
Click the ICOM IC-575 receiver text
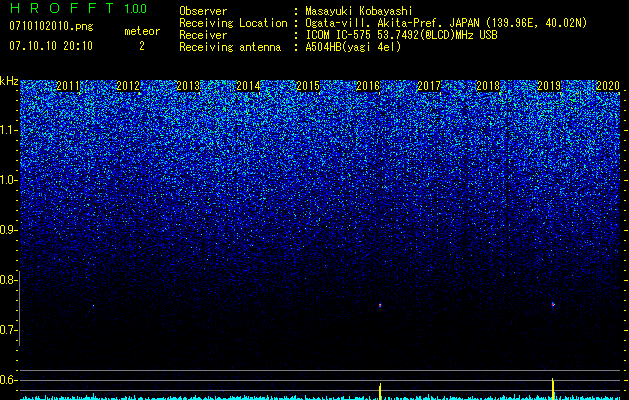click(x=401, y=35)
